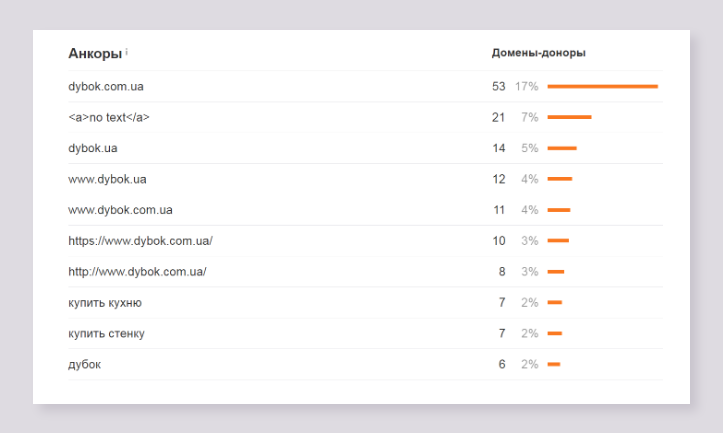Viewport: 723px width, 433px height.
Task: Click the orange bar for 17%
Action: [602, 87]
